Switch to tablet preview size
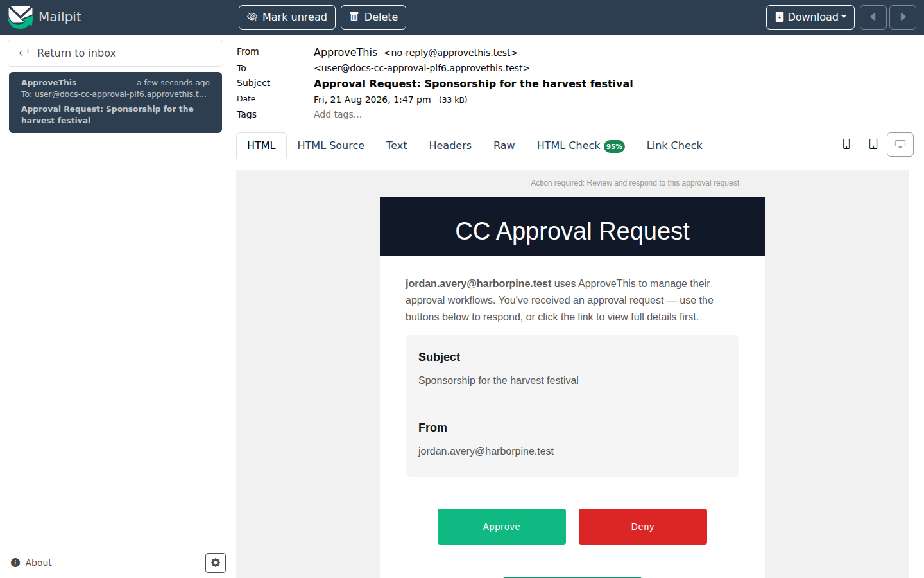 [x=873, y=144]
